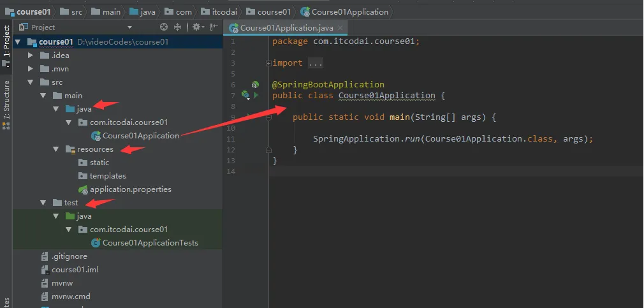644x308 pixels.
Task: Expand the .mvn folder
Action: pyautogui.click(x=31, y=69)
